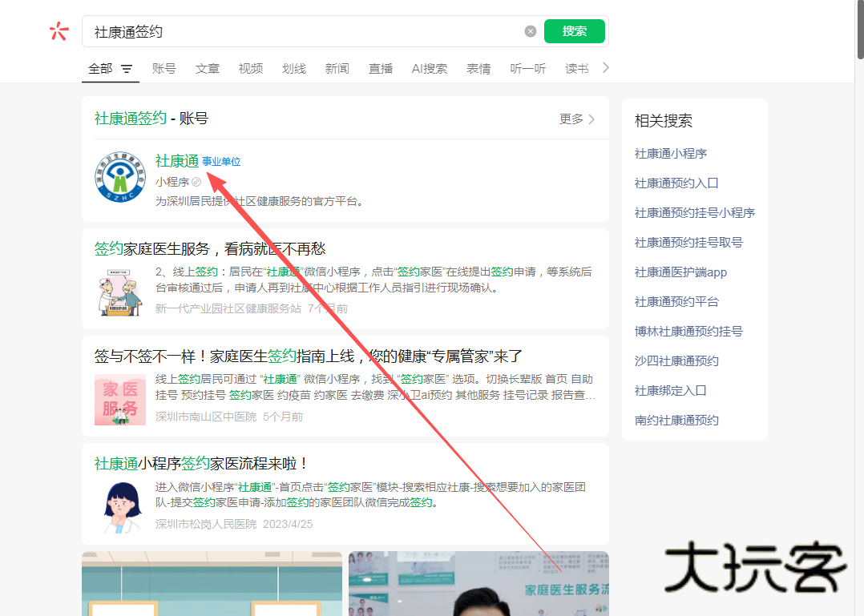Click the mini program icon beside 小程序

[x=196, y=182]
